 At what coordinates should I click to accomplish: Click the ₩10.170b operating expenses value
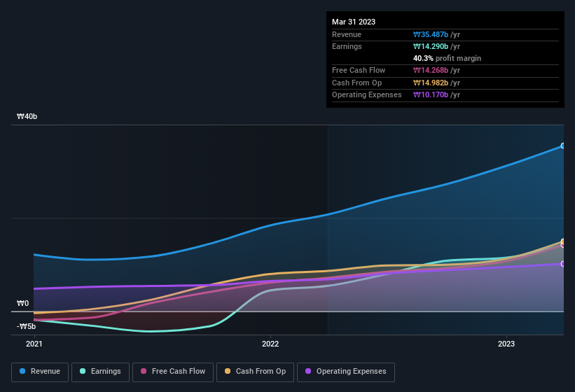click(x=431, y=95)
